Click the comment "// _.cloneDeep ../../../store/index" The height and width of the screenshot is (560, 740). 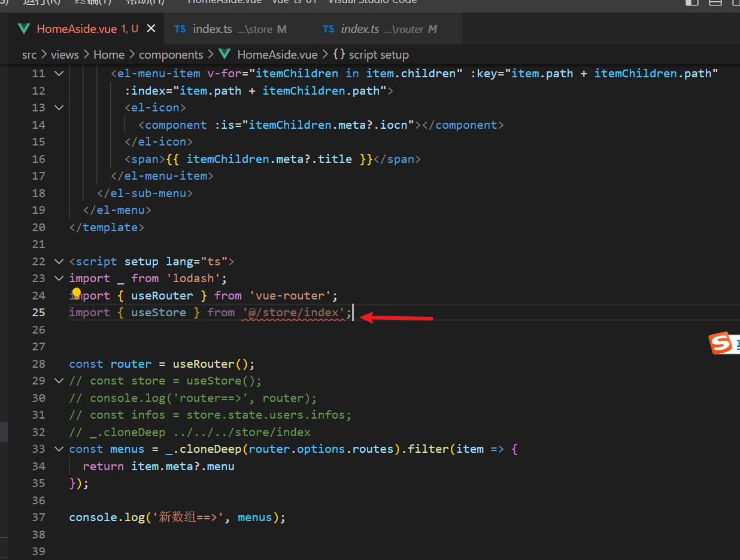190,432
